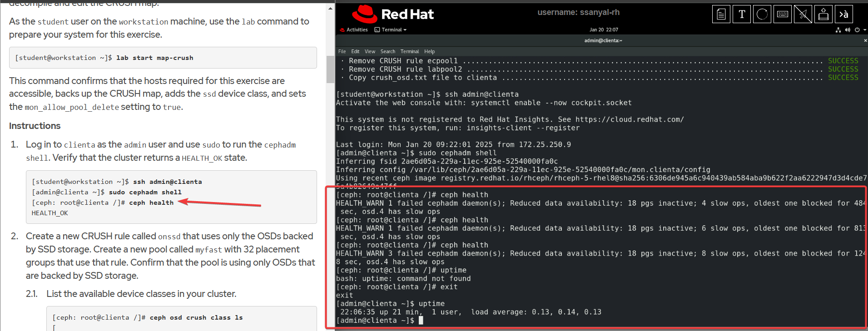Open the View menu in terminal

(x=370, y=51)
